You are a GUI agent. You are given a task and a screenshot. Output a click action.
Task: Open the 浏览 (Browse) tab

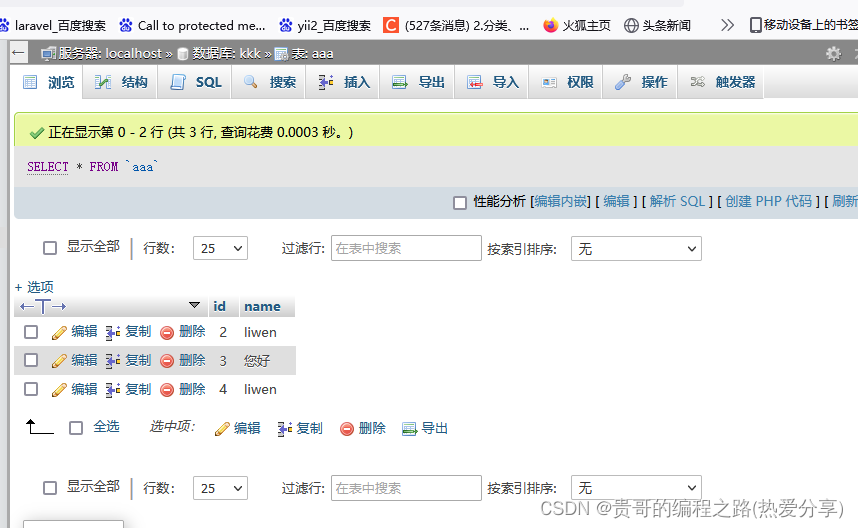pyautogui.click(x=48, y=82)
